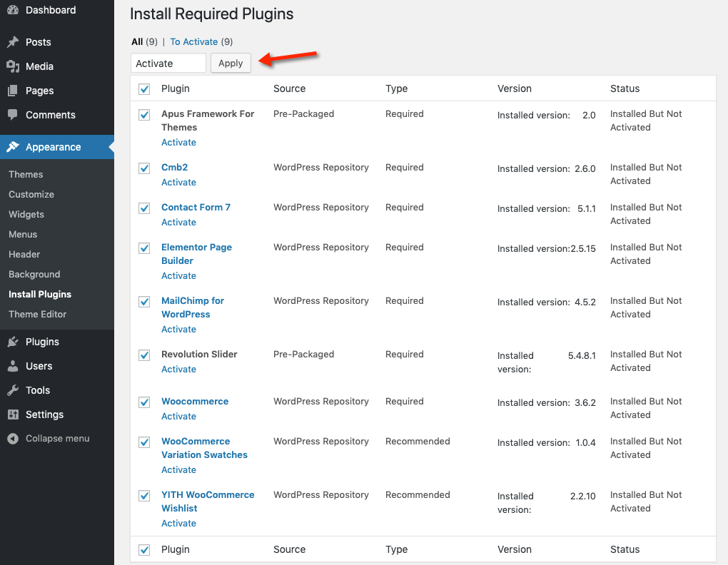Click Activate under YITH WooCommerce Wishlist
The width and height of the screenshot is (728, 565).
(178, 523)
